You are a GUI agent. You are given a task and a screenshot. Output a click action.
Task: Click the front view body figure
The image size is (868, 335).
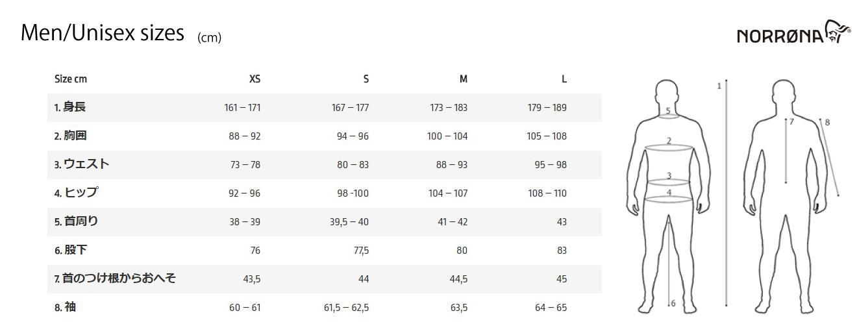pyautogui.click(x=669, y=196)
